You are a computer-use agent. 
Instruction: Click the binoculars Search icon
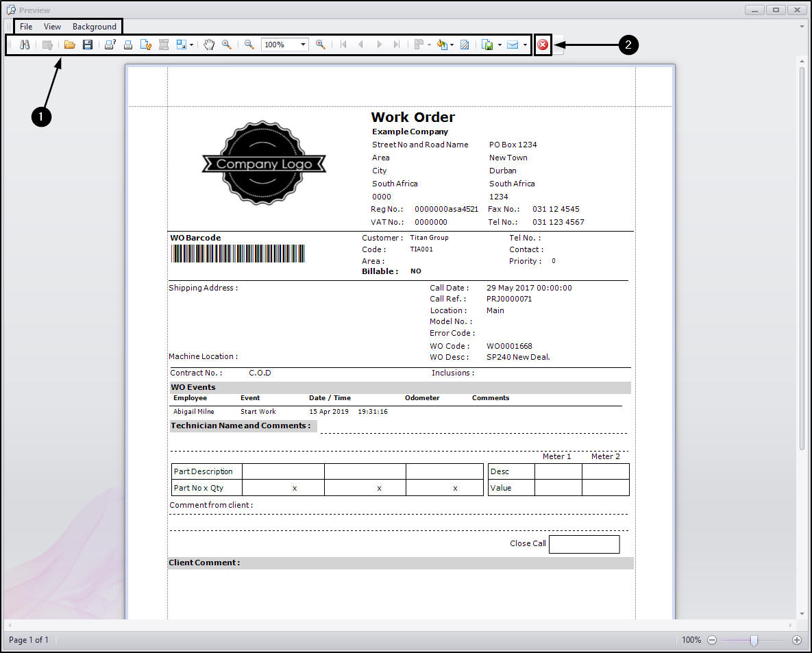pos(25,45)
